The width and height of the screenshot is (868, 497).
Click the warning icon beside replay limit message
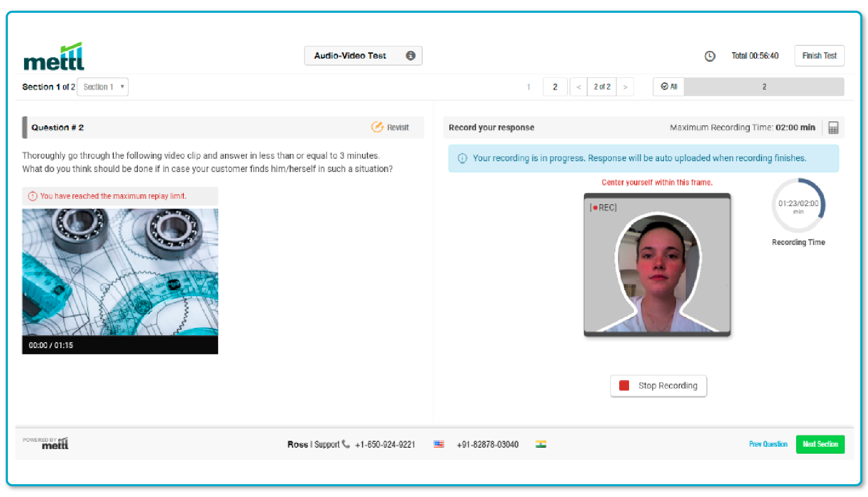[33, 196]
